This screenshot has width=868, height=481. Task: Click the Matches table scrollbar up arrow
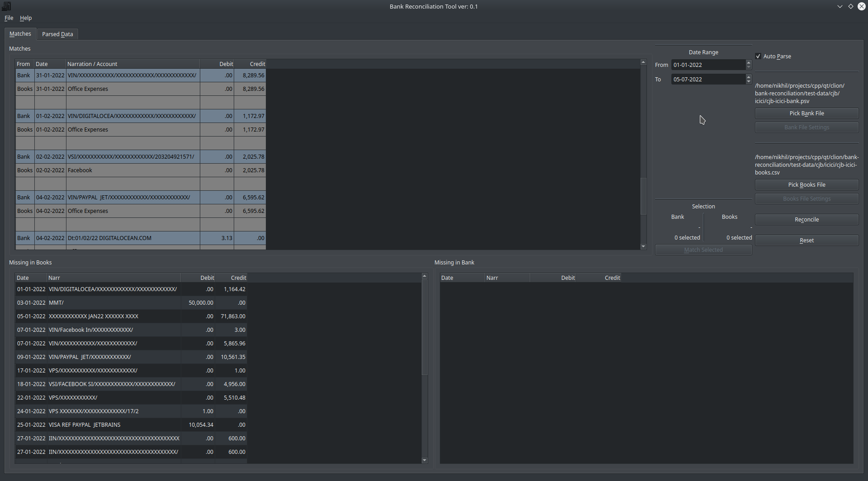[x=643, y=62]
